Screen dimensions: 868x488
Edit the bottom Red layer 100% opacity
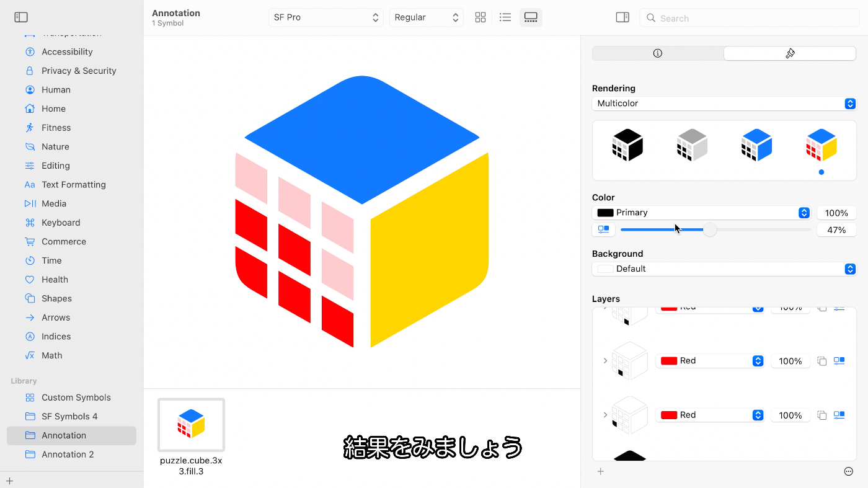790,415
